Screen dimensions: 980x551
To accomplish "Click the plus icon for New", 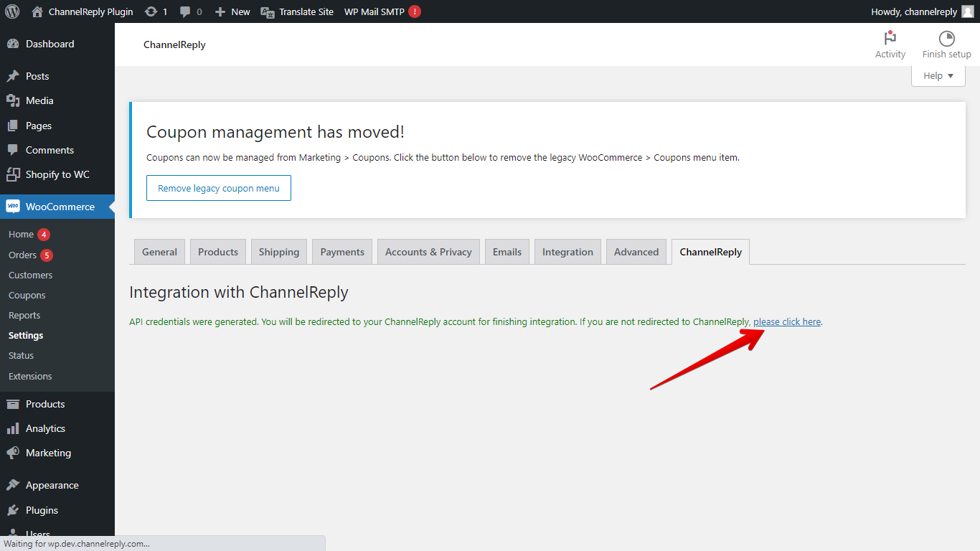I will [220, 11].
